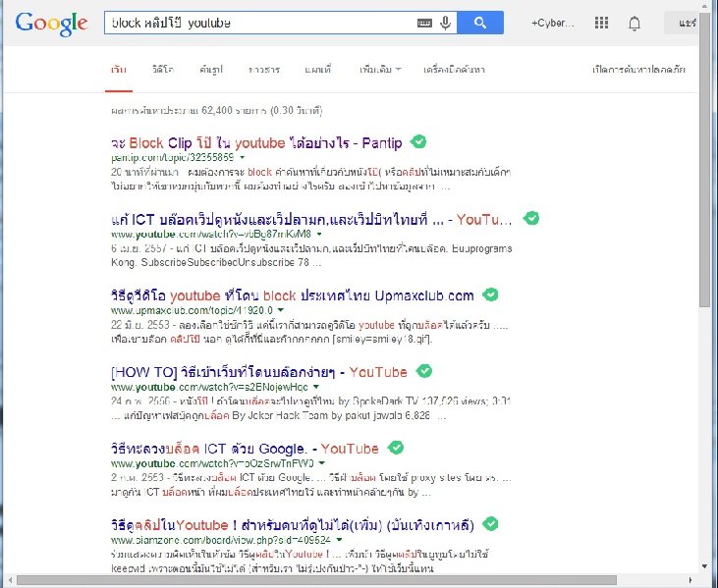The width and height of the screenshot is (718, 588).
Task: Click the vertical scrollbar down arrow
Action: tap(704, 566)
